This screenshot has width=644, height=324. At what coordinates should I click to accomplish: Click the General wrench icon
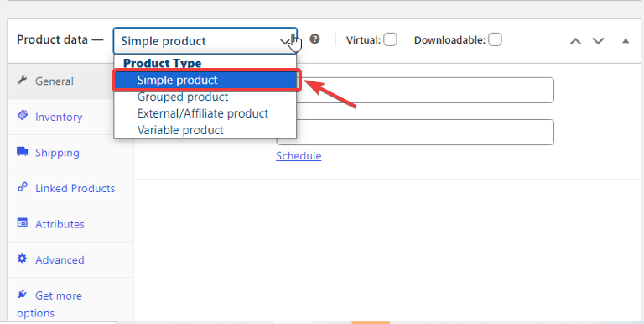pyautogui.click(x=22, y=80)
